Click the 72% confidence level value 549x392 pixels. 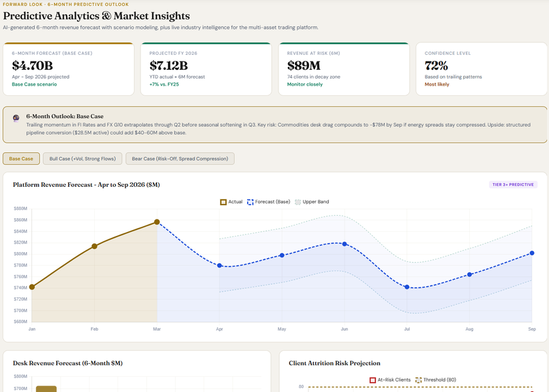pos(437,65)
